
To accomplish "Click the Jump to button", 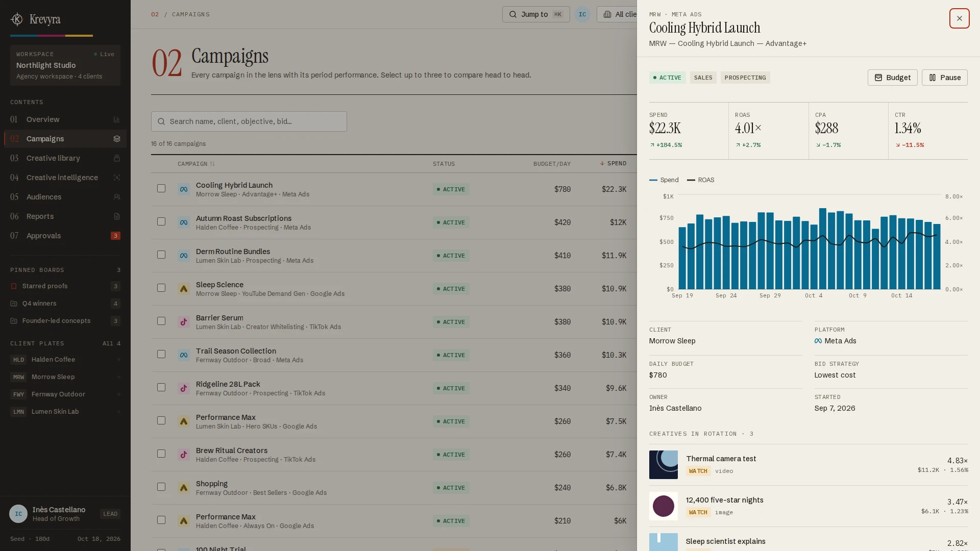I will (x=536, y=14).
